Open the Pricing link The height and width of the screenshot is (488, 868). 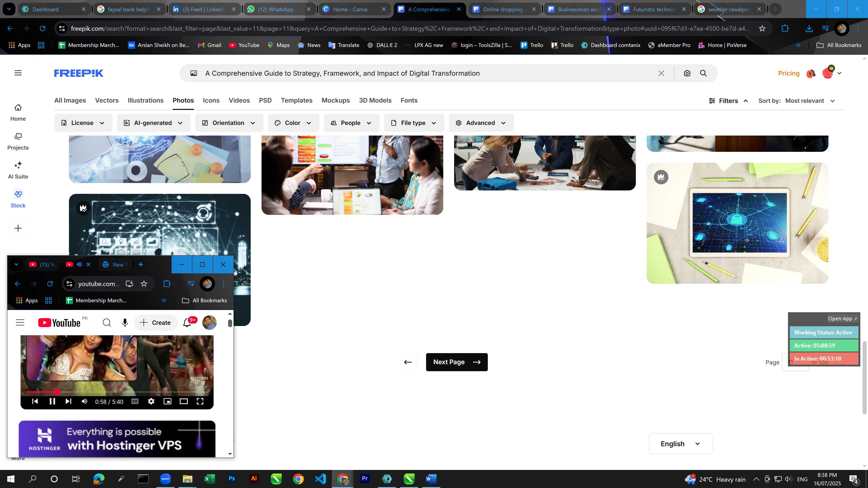point(788,73)
